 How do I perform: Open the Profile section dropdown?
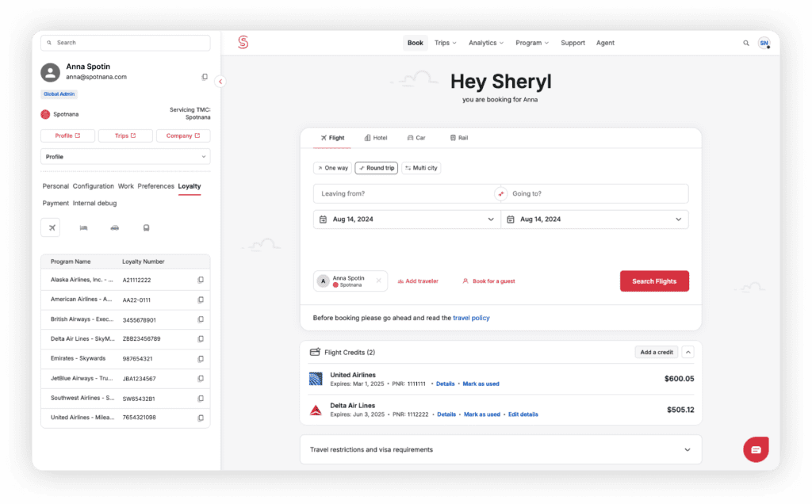coord(125,157)
